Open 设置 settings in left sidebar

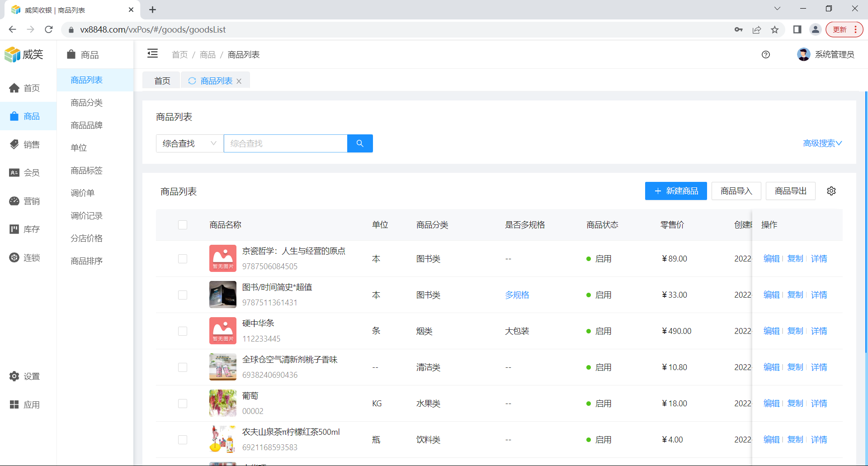(x=25, y=376)
